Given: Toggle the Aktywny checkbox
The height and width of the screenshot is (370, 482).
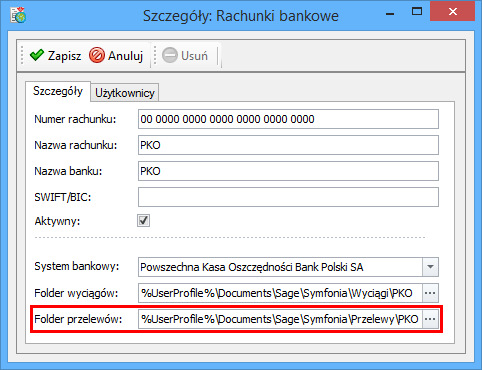Looking at the screenshot, I should [143, 221].
